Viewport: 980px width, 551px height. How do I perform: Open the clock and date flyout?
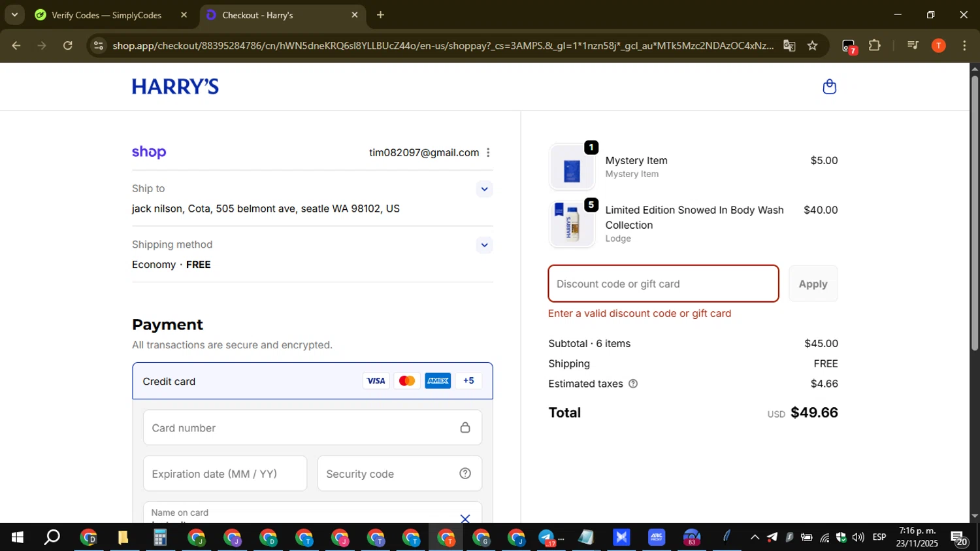click(917, 537)
